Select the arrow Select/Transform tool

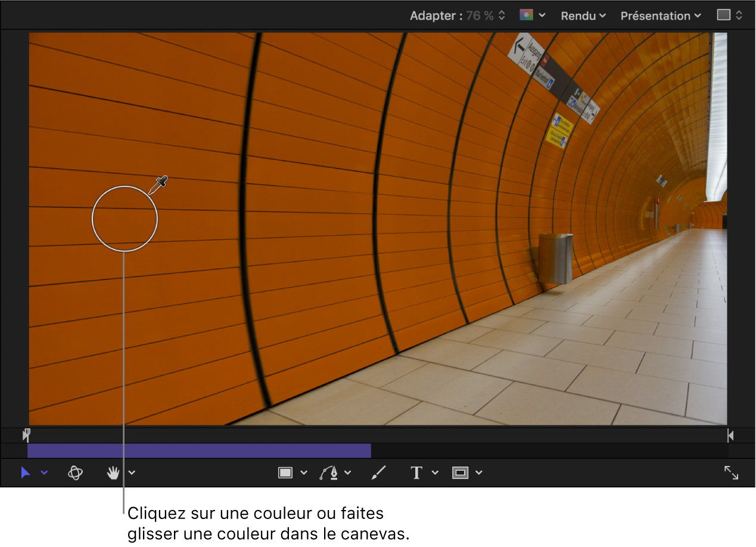tap(26, 473)
